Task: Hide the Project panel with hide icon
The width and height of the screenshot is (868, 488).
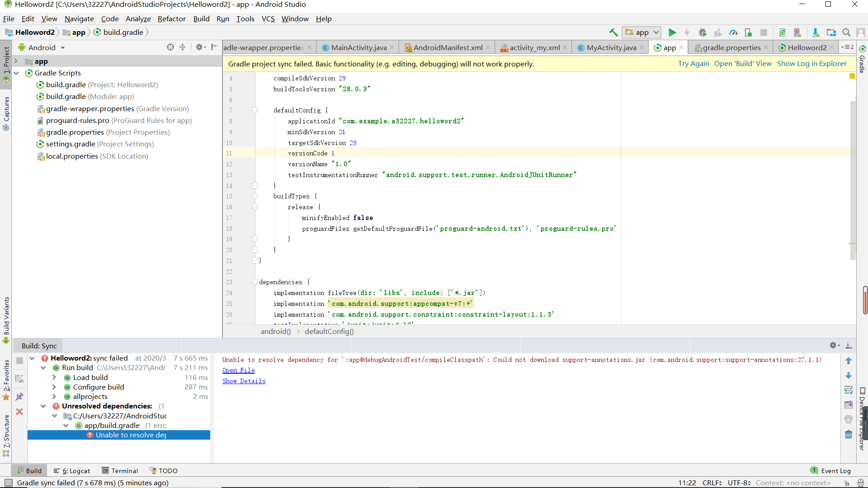Action: pyautogui.click(x=214, y=47)
